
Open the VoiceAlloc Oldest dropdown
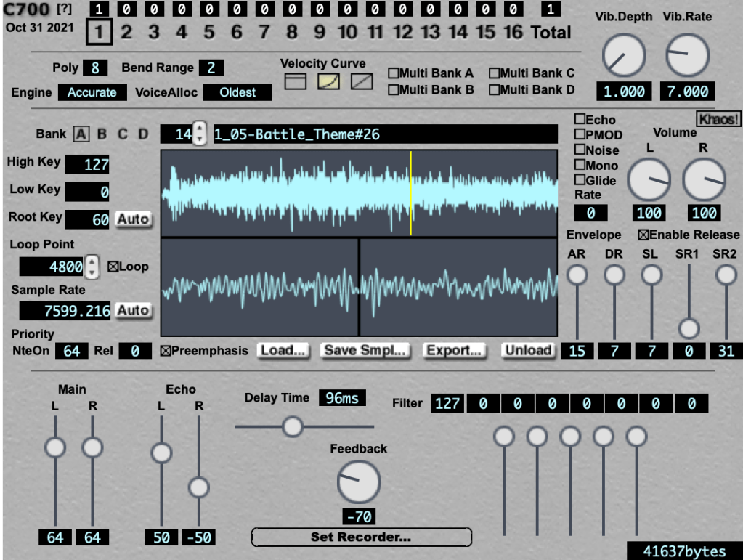(237, 92)
